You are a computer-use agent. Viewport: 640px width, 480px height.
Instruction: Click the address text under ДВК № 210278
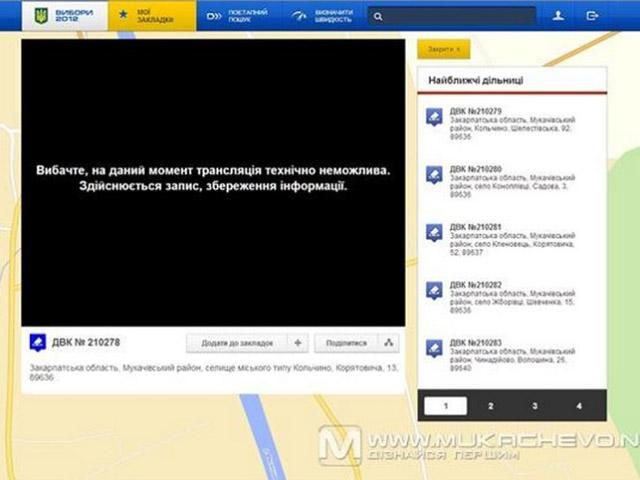[x=213, y=372]
